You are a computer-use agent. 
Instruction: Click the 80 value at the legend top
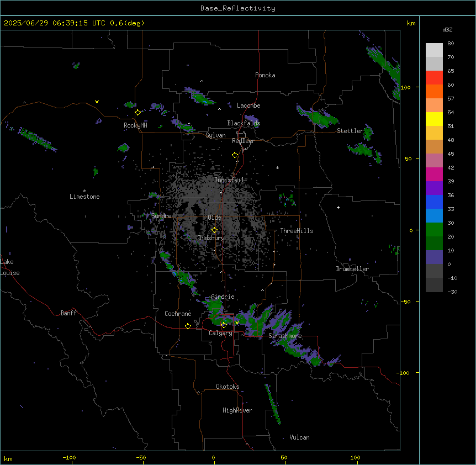[451, 44]
